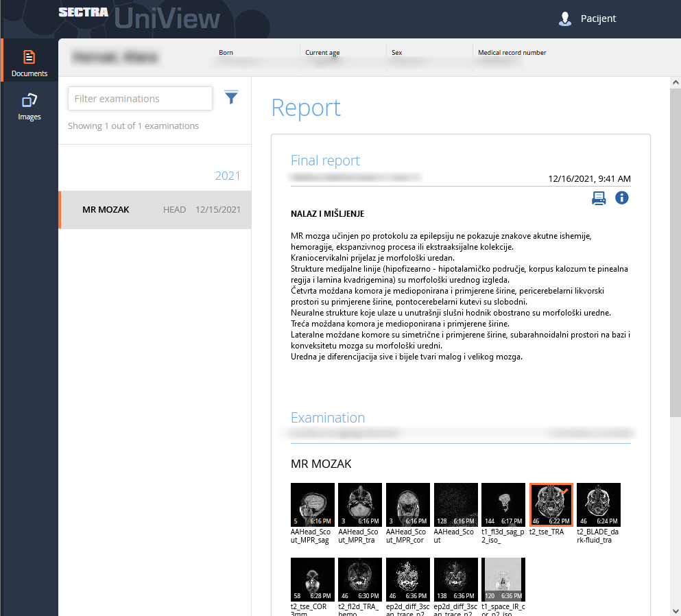The image size is (681, 616).
Task: Click the scrollbar down arrow
Action: click(x=676, y=611)
